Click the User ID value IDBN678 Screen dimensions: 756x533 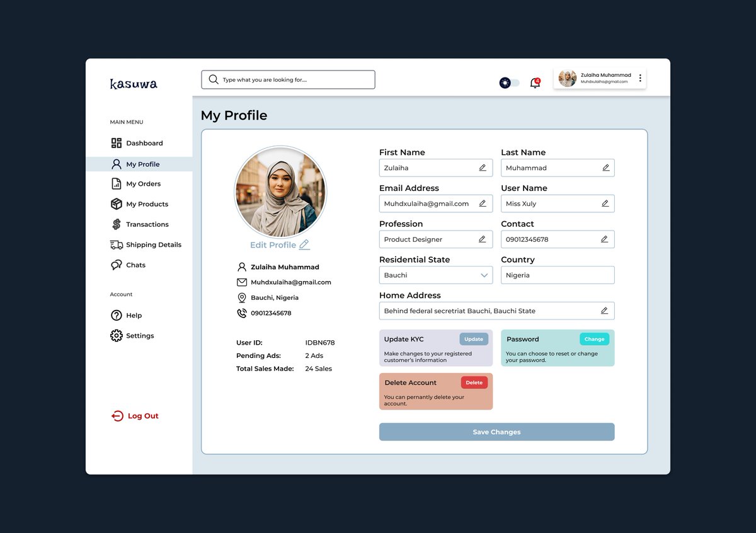click(x=320, y=343)
